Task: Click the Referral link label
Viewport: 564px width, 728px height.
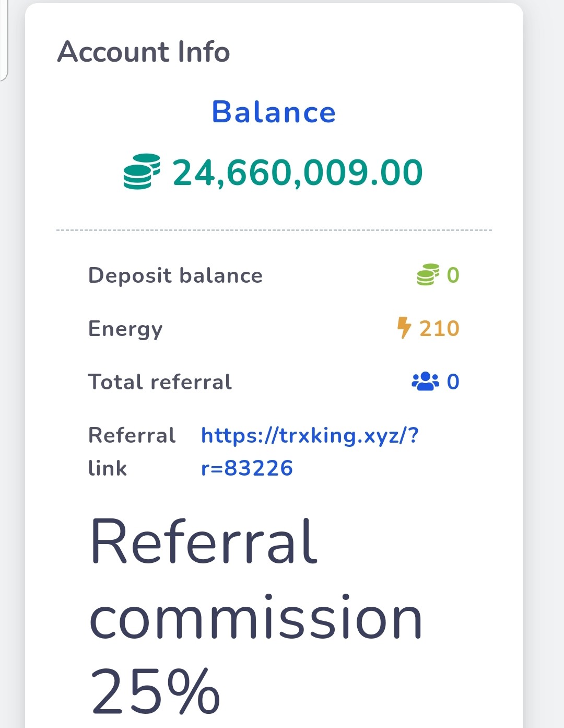Action: point(132,452)
